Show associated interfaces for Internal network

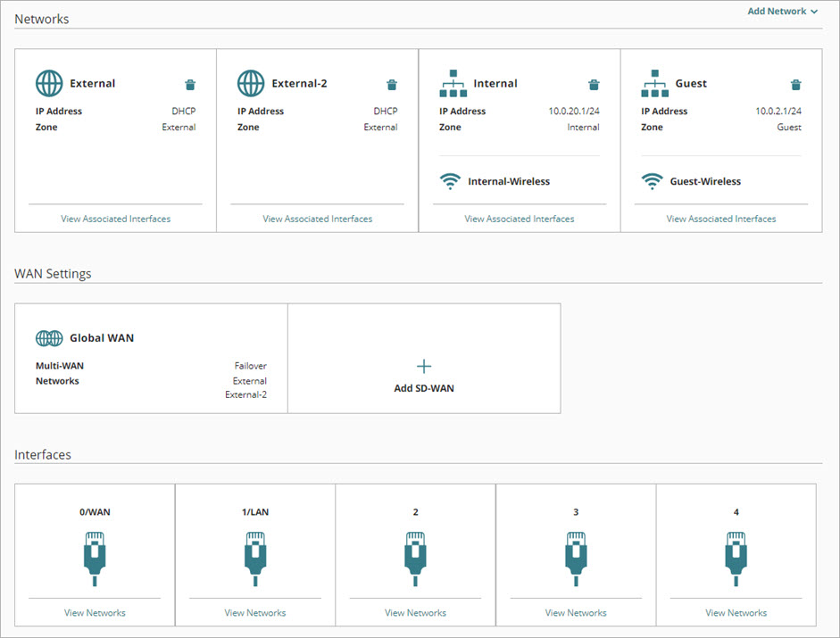(520, 219)
